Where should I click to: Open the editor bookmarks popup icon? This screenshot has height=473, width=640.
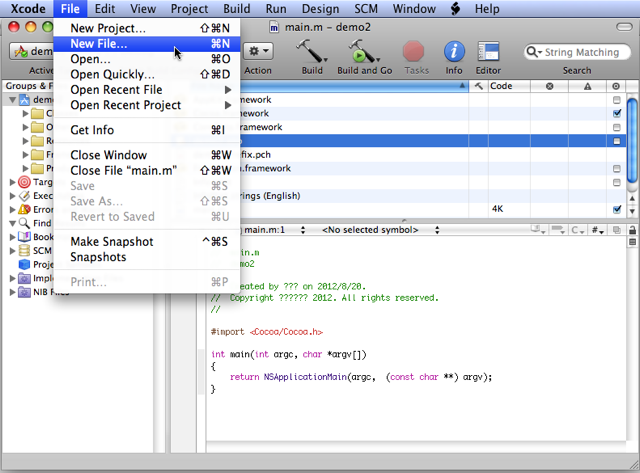click(x=538, y=230)
